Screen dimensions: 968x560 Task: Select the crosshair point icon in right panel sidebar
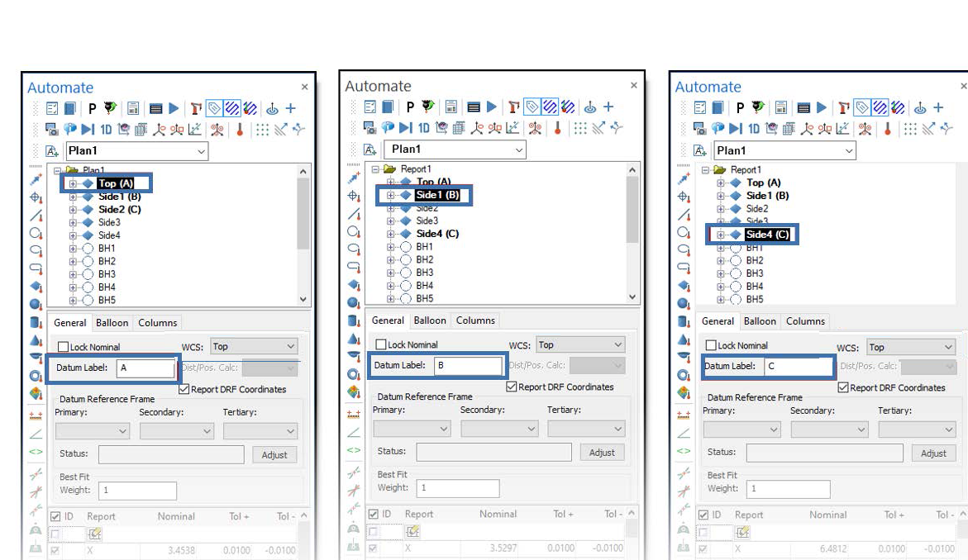pos(684,197)
